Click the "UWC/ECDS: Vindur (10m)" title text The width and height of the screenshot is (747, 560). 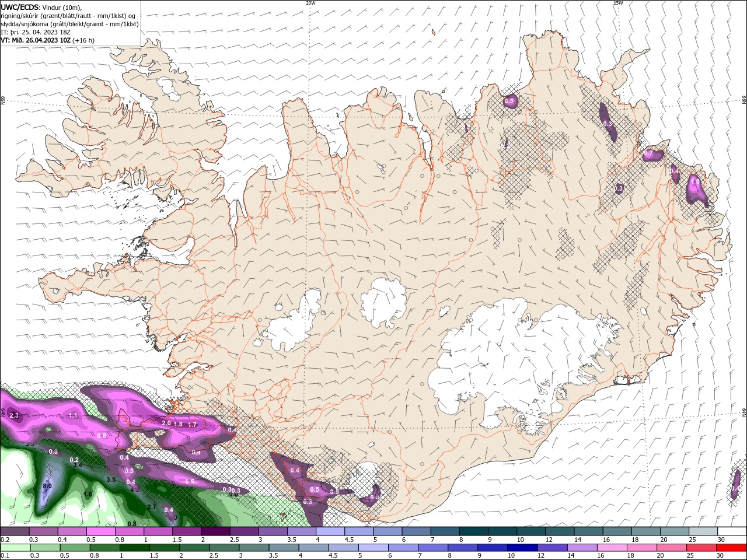click(x=41, y=7)
